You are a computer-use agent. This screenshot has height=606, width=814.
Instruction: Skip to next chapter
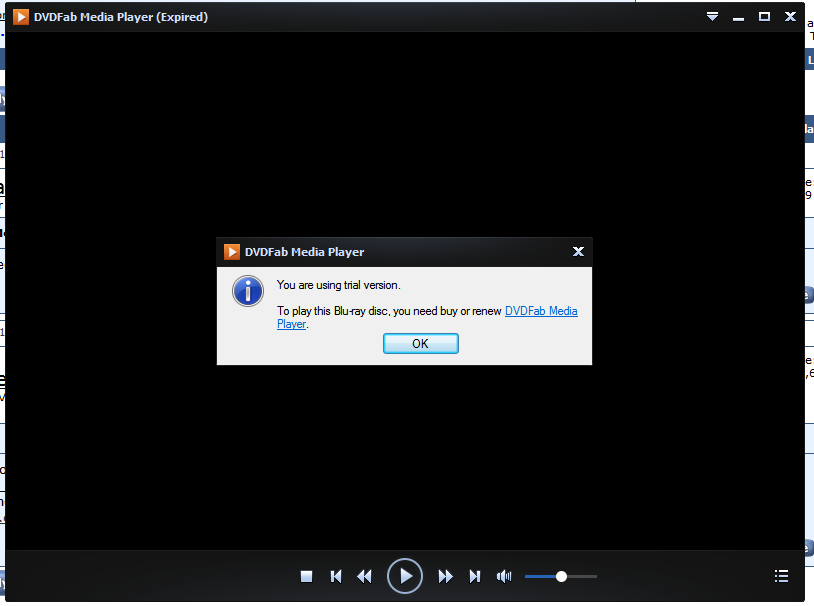pyautogui.click(x=474, y=576)
